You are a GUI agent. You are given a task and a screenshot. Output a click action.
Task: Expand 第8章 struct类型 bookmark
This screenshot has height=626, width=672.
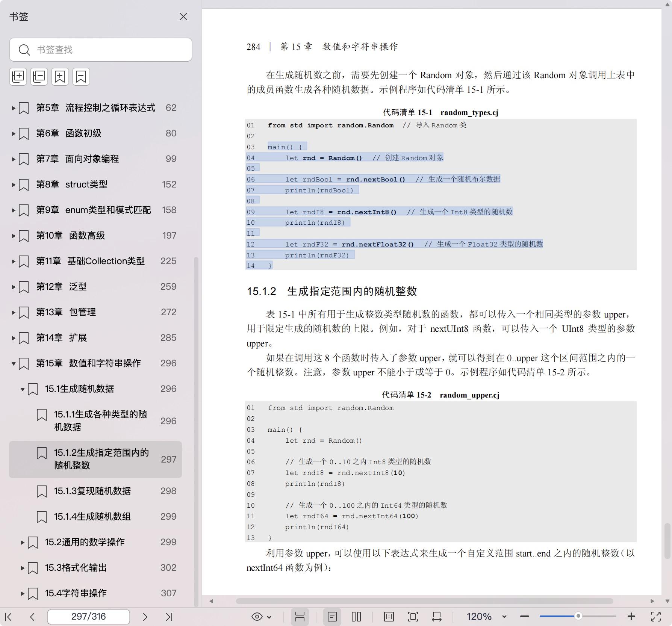coord(14,185)
